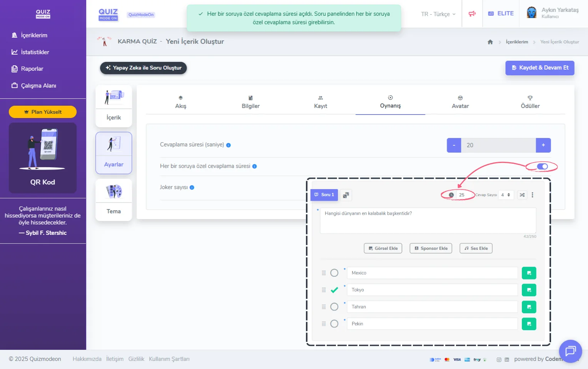Expand the TR - Türkçe language dropdown
This screenshot has height=369, width=588.
pyautogui.click(x=438, y=14)
